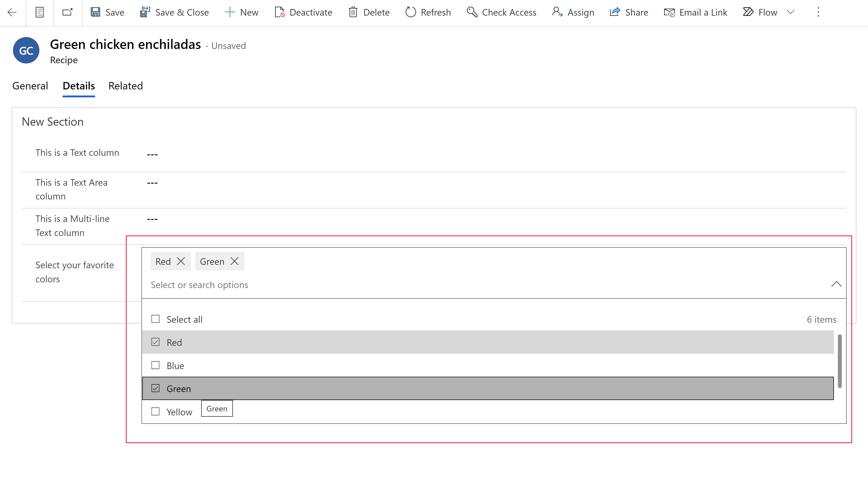This screenshot has width=868, height=477.
Task: Switch to the Related tab
Action: pyautogui.click(x=125, y=85)
